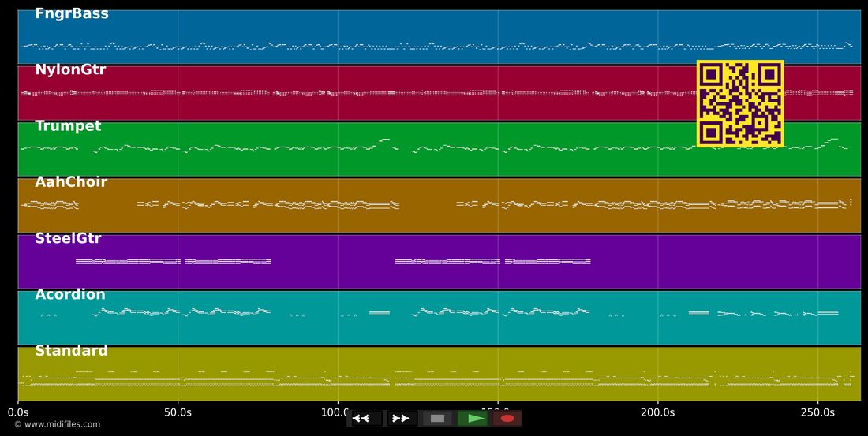Click the 50.0s time axis label
This screenshot has height=436, width=868.
tap(178, 412)
